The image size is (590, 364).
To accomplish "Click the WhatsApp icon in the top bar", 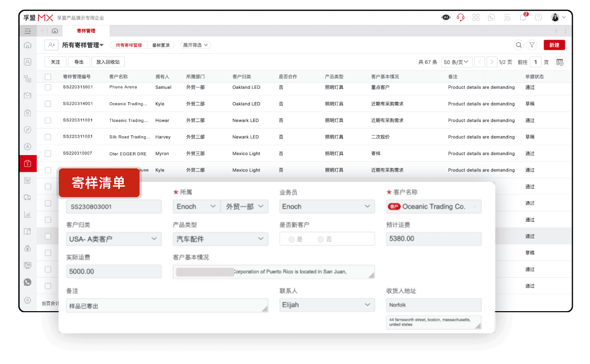I will (x=492, y=17).
